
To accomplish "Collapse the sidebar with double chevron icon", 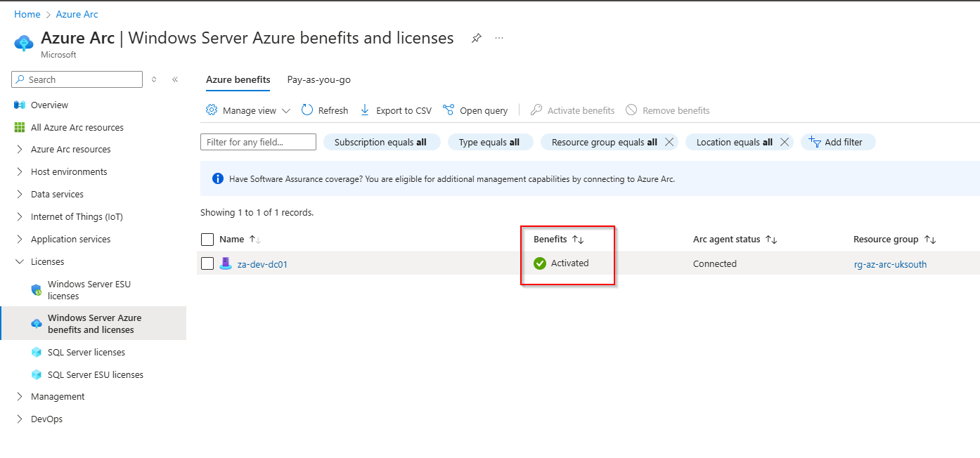I will [x=175, y=79].
